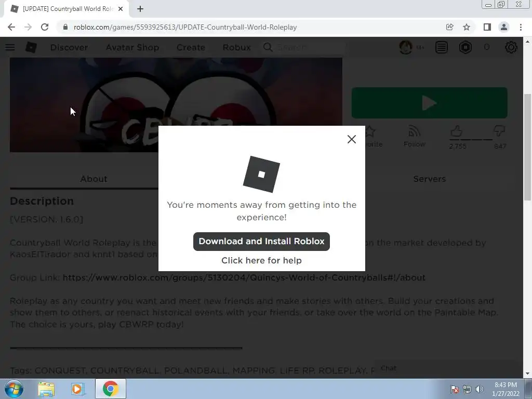This screenshot has width=532, height=399.
Task: Dislike the experience with thumbs down
Action: coord(499,131)
